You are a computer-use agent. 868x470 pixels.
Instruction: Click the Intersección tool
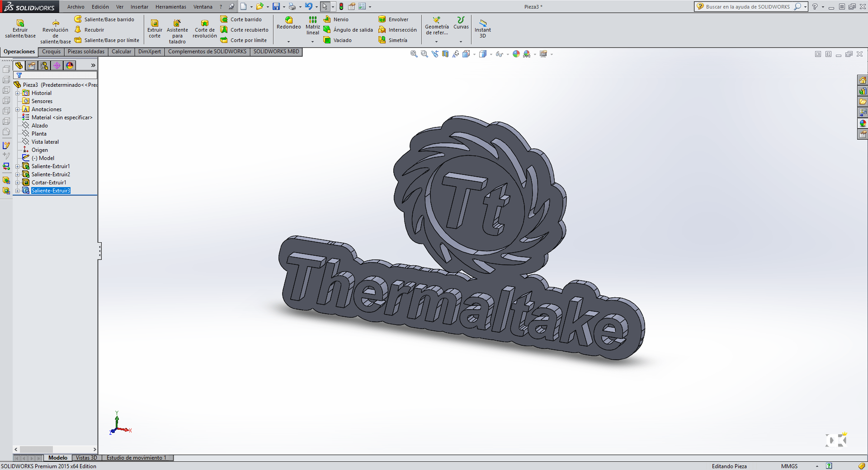point(398,30)
